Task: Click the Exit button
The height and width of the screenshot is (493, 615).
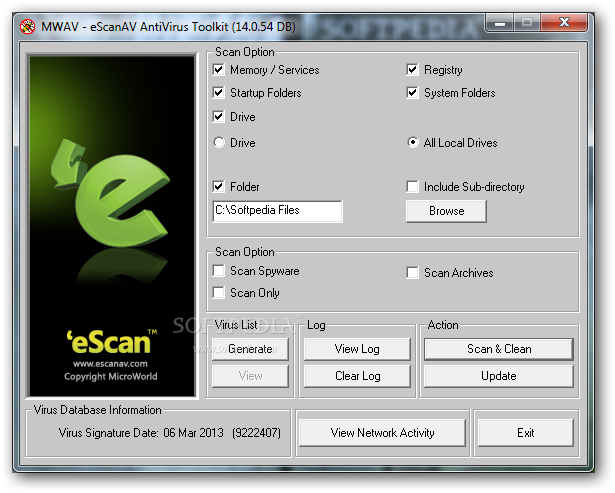Action: [x=525, y=433]
